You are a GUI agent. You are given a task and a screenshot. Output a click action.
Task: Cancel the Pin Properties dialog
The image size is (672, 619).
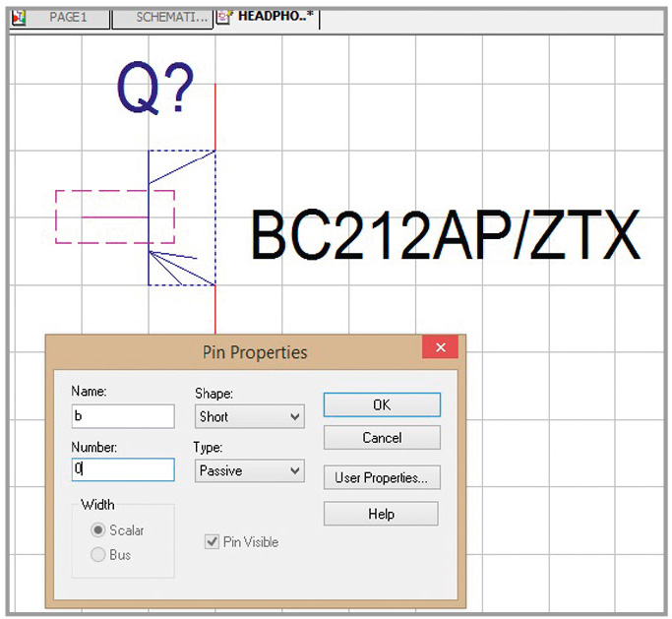point(382,438)
